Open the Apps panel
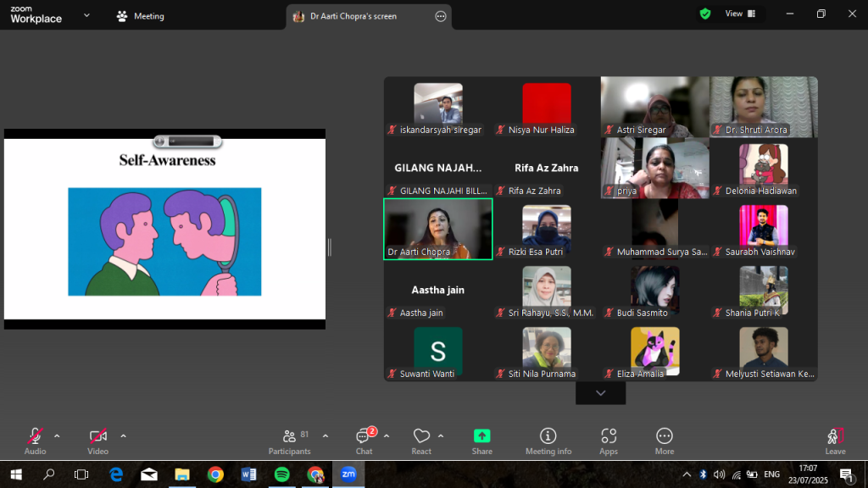 click(609, 440)
